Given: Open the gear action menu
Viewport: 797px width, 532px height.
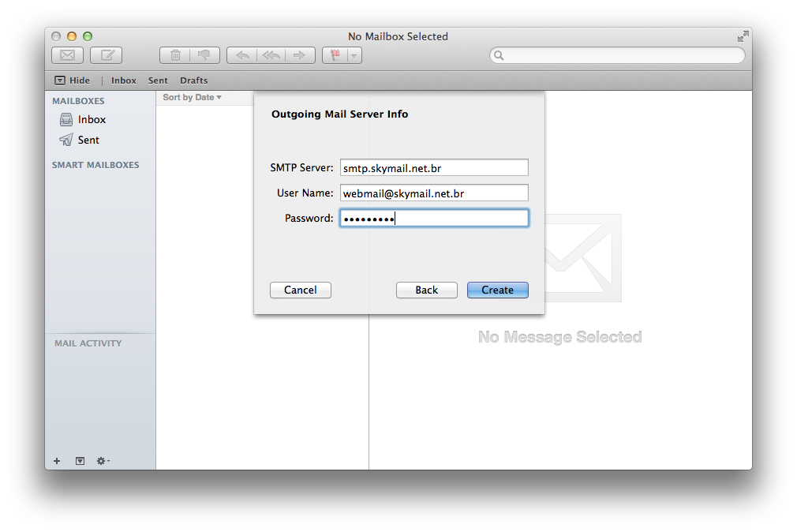Looking at the screenshot, I should coord(103,461).
